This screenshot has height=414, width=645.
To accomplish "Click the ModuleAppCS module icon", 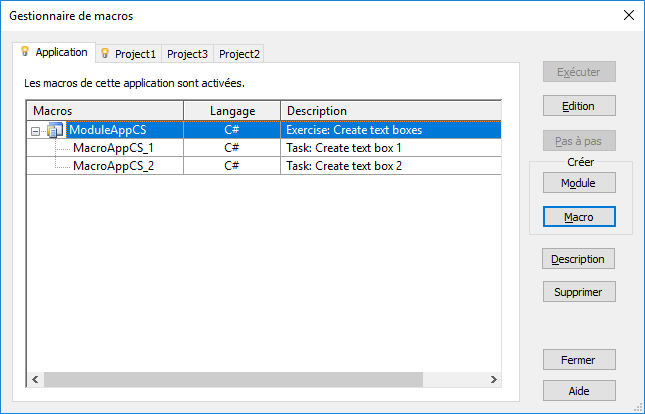I will tap(55, 129).
